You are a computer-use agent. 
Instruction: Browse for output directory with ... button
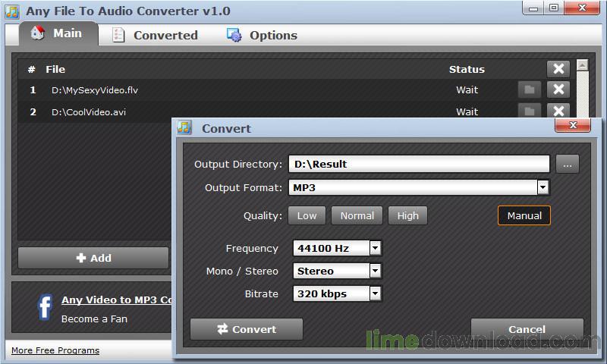[568, 164]
